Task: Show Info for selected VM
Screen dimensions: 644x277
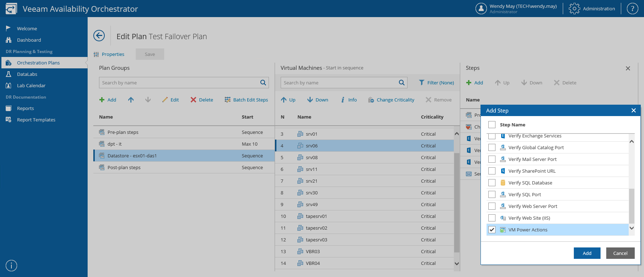Action: pyautogui.click(x=349, y=100)
